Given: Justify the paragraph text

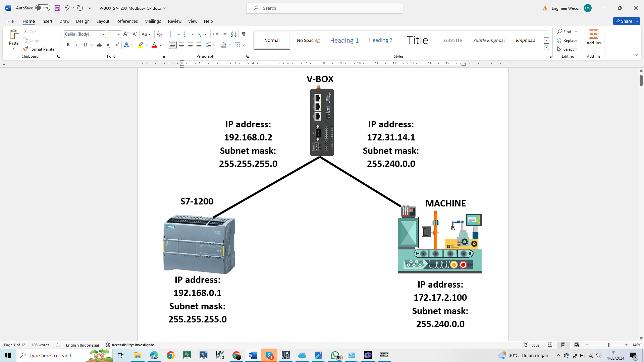Looking at the screenshot, I should click(x=199, y=45).
